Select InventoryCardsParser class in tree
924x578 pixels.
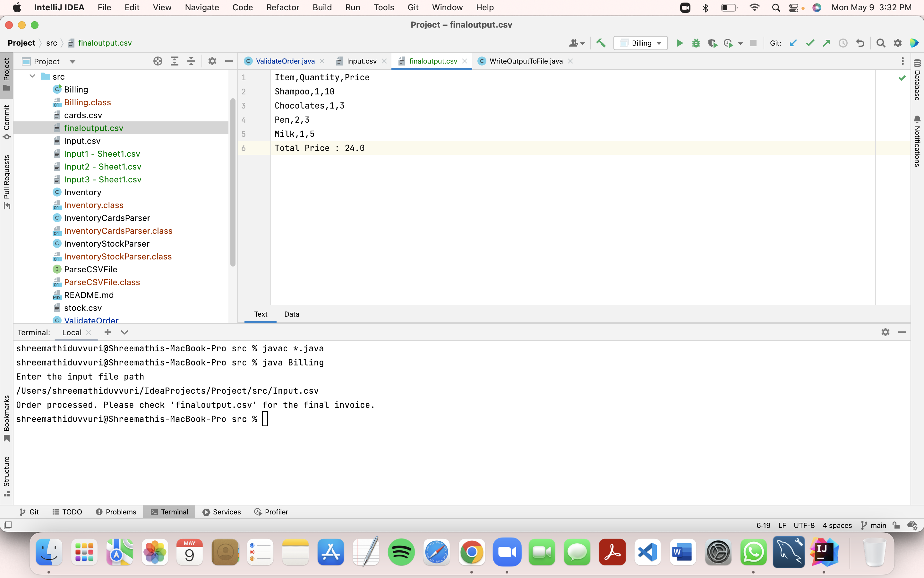coord(107,218)
